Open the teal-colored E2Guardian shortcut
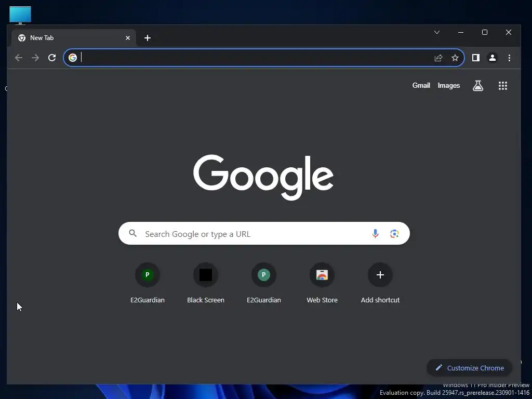532x399 pixels. coord(263,284)
